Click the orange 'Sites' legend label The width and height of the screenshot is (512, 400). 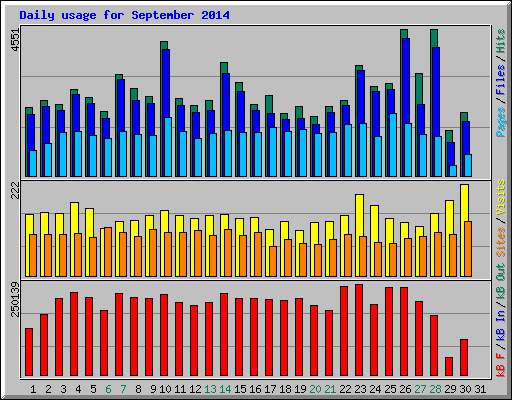tap(501, 242)
